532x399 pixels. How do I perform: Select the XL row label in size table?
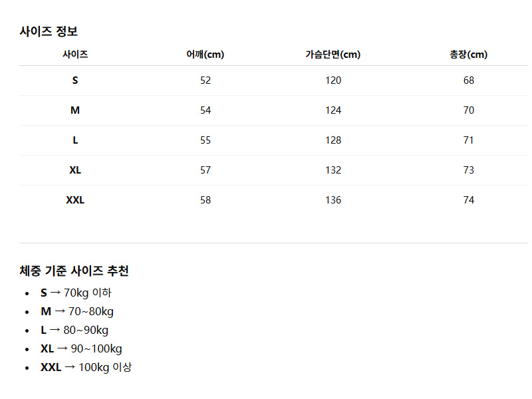75,170
